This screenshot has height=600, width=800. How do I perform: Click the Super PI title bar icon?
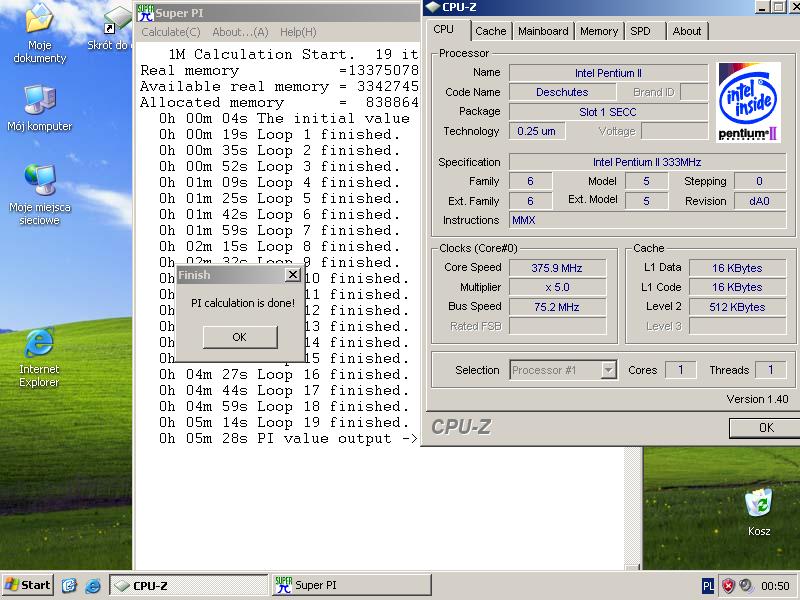tap(145, 13)
